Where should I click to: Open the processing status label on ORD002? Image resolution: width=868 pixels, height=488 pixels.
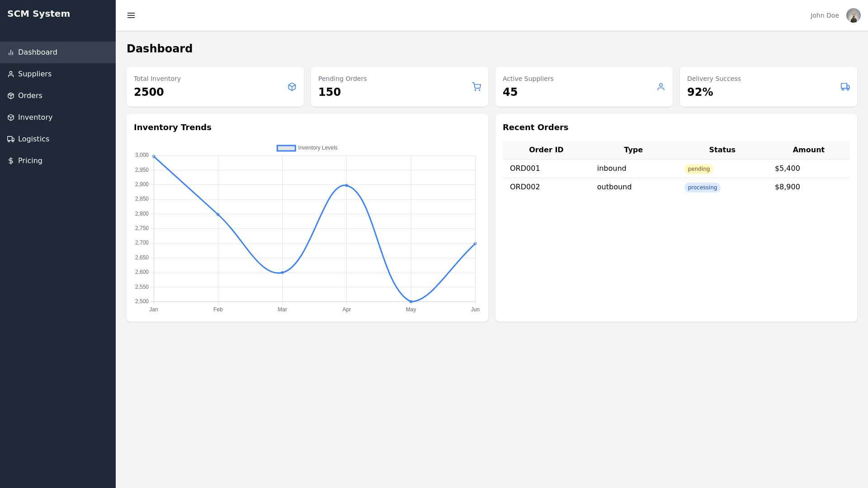pyautogui.click(x=702, y=187)
